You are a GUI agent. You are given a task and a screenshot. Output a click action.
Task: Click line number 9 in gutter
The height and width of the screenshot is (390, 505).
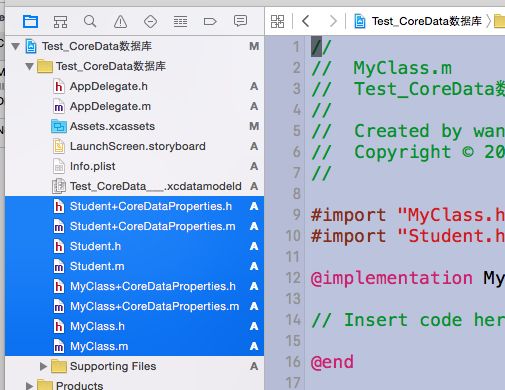click(297, 214)
